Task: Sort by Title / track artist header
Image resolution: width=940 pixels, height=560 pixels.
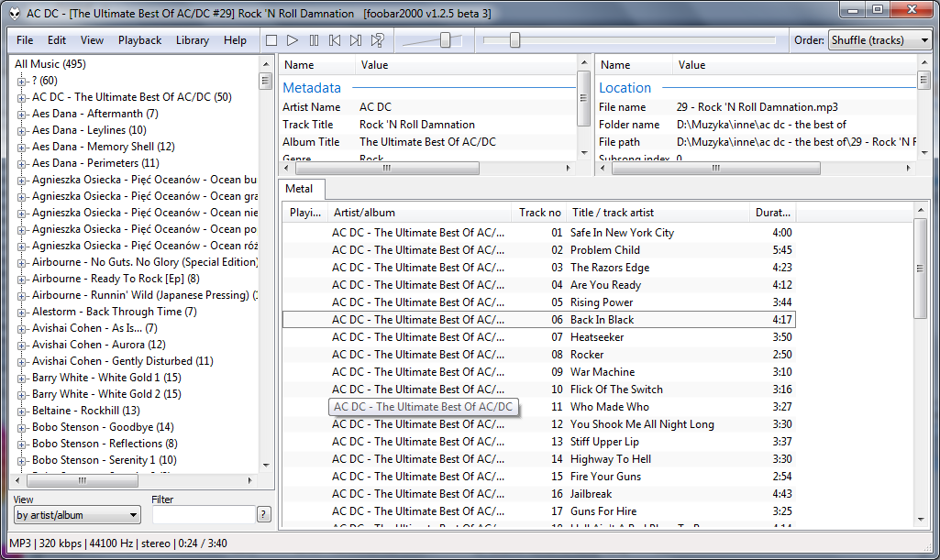Action: coord(658,213)
